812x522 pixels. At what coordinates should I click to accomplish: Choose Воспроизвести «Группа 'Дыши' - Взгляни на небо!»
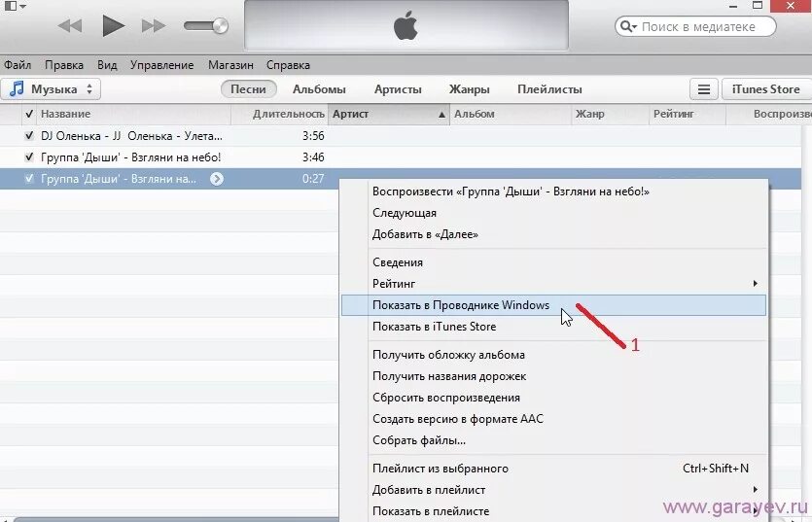click(553, 191)
